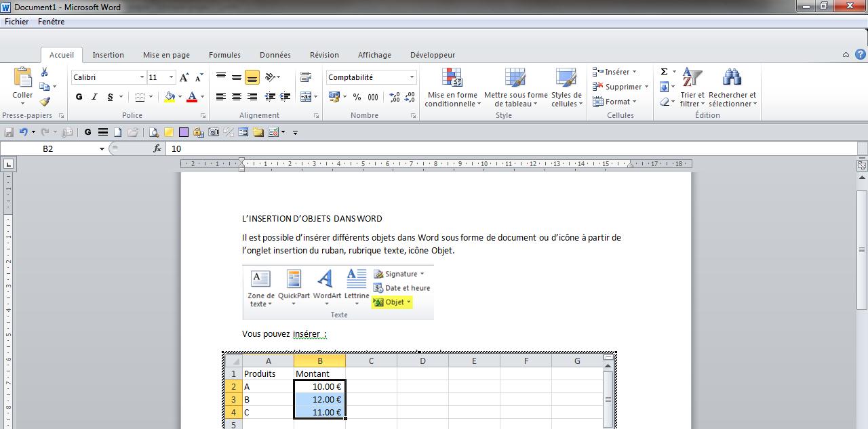Click the AutoSum sigma icon
This screenshot has height=429, width=868.
[665, 72]
